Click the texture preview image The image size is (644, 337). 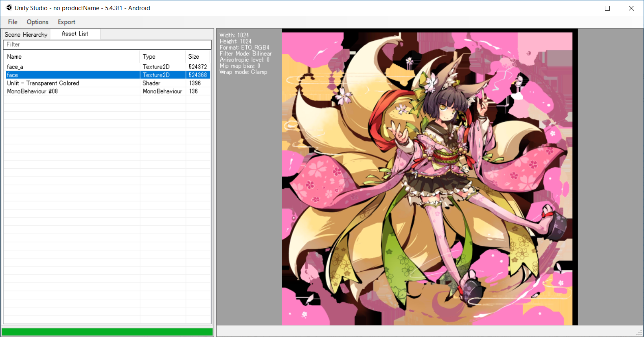(x=429, y=177)
